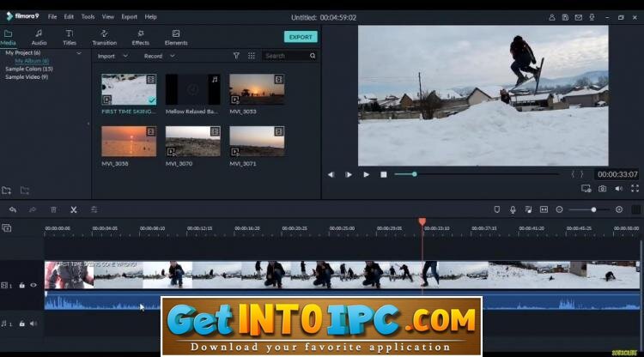Select the MVI_3070 thumbnail

pos(192,141)
